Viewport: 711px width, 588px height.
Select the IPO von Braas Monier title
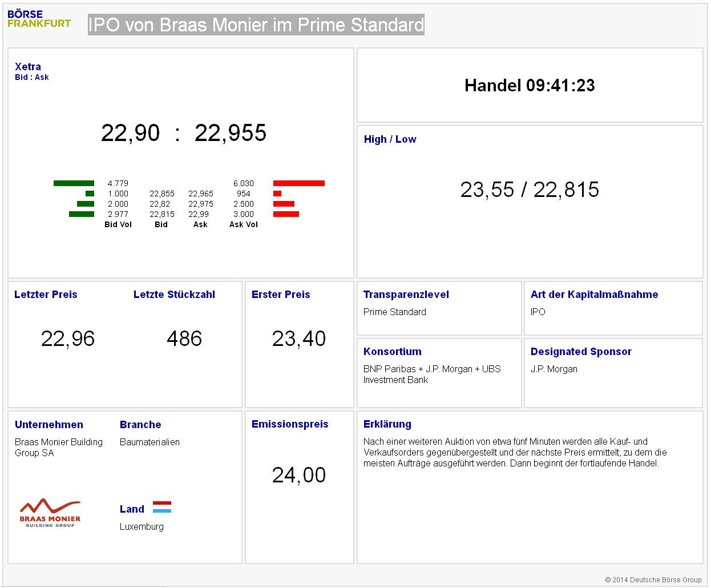click(256, 25)
